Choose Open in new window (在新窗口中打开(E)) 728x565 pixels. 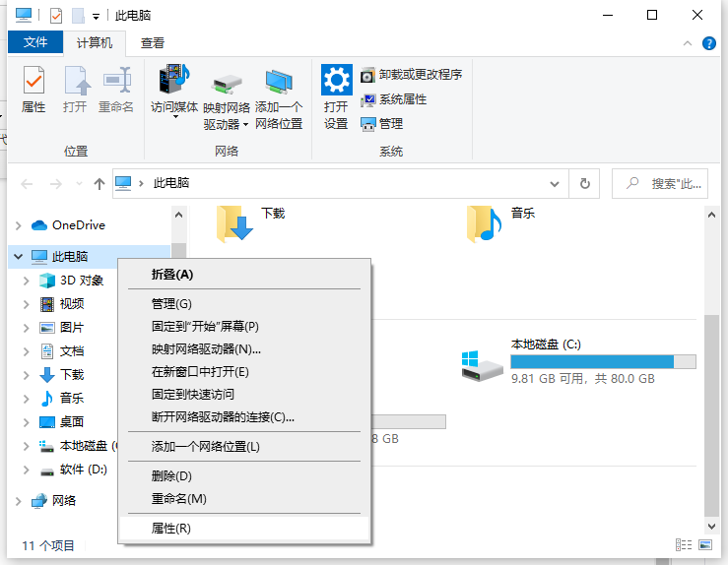tap(244, 371)
